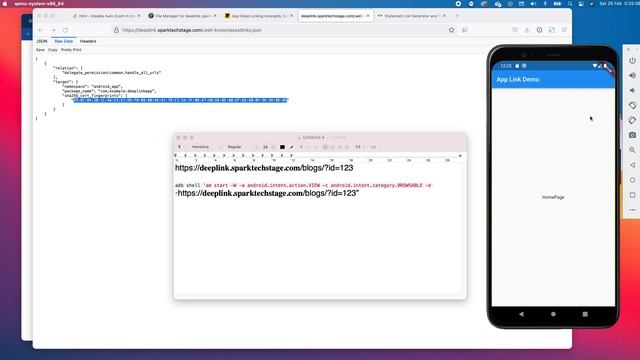Click menu bar date and time

(619, 4)
